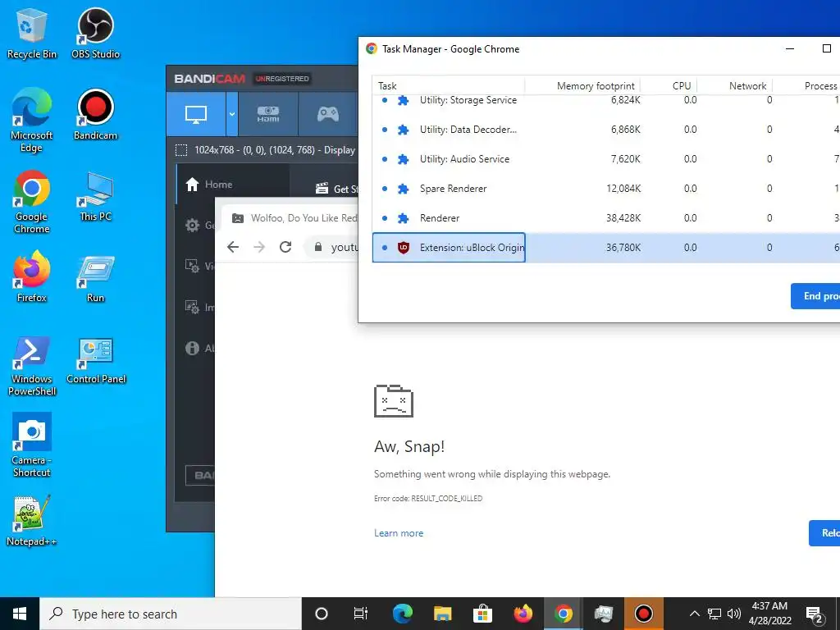Click the Learn more link
This screenshot has width=840, height=630.
point(399,533)
